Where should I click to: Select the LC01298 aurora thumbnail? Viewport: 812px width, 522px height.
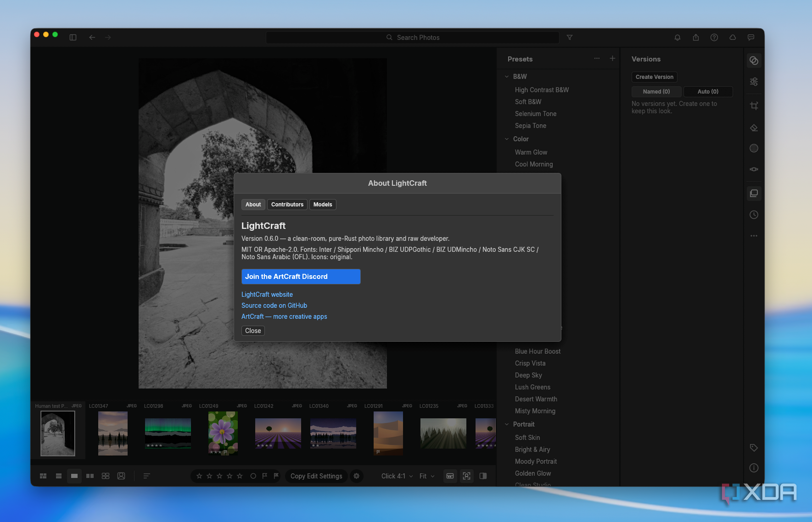[168, 433]
